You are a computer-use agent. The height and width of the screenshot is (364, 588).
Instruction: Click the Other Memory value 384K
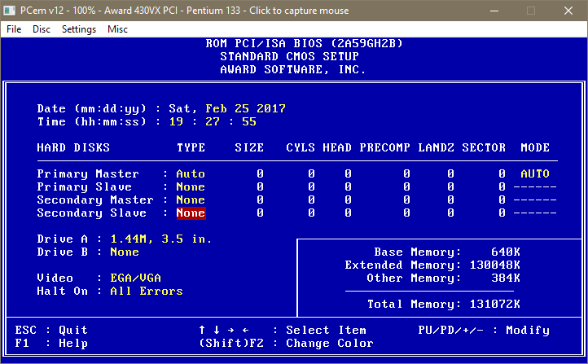506,278
